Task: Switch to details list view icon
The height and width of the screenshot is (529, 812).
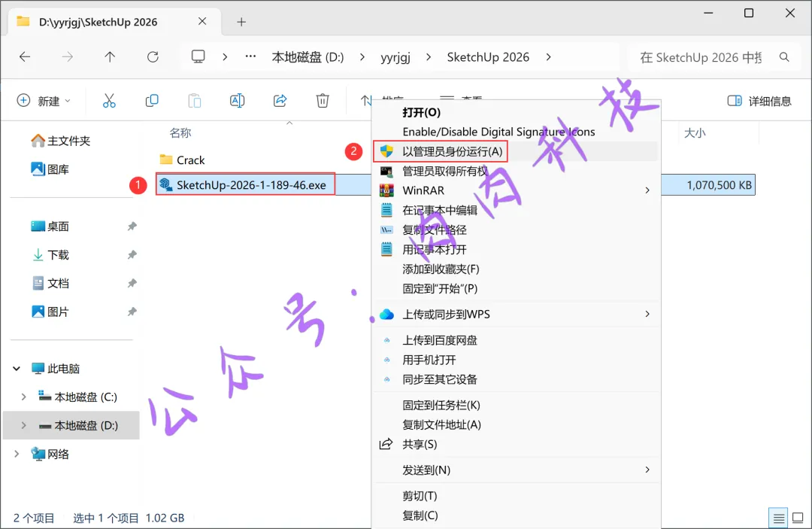Action: coord(778,518)
